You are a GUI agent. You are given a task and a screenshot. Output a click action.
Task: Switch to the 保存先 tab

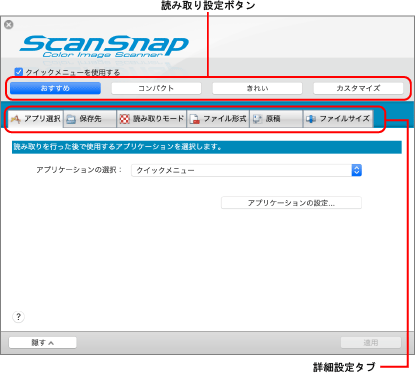pos(90,119)
